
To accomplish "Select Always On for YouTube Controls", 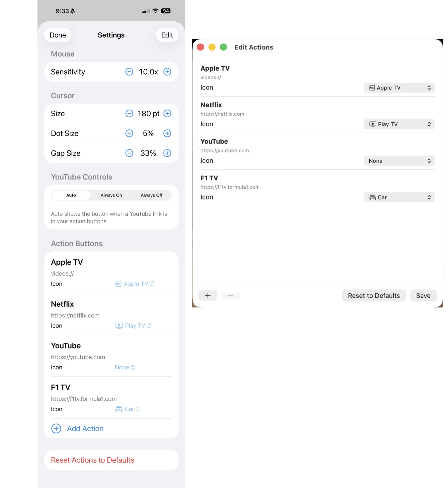I will pyautogui.click(x=111, y=195).
